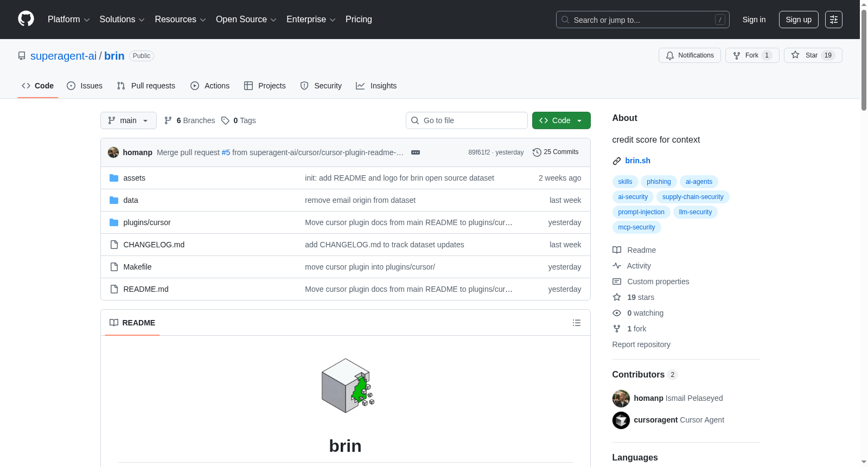Screen dimensions: 868x467
Task: Expand the Enterprise menu
Action: 311,20
